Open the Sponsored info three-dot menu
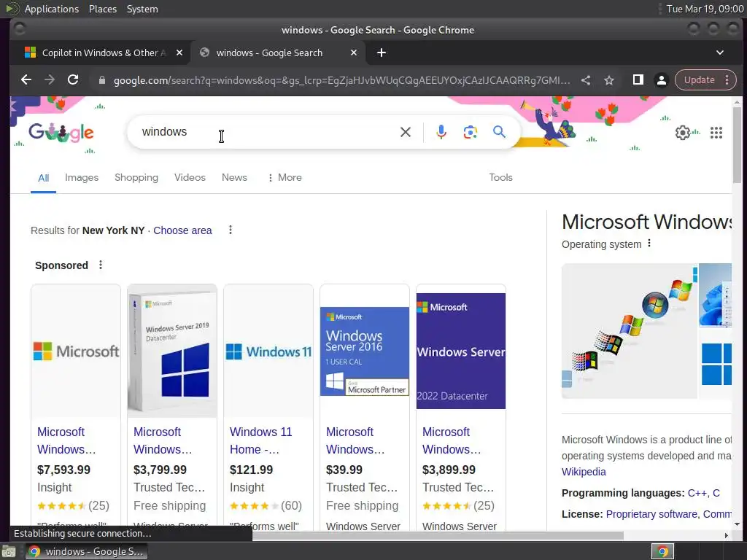 point(101,265)
